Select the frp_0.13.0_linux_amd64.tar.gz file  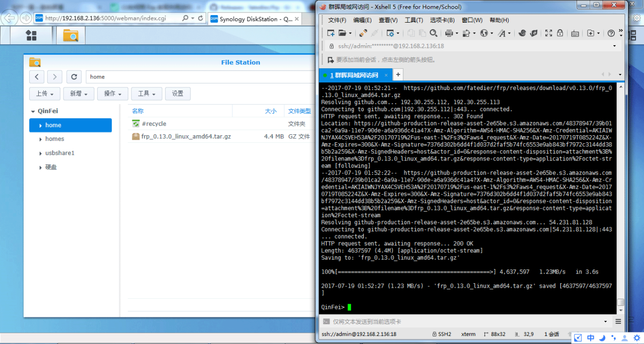point(186,136)
